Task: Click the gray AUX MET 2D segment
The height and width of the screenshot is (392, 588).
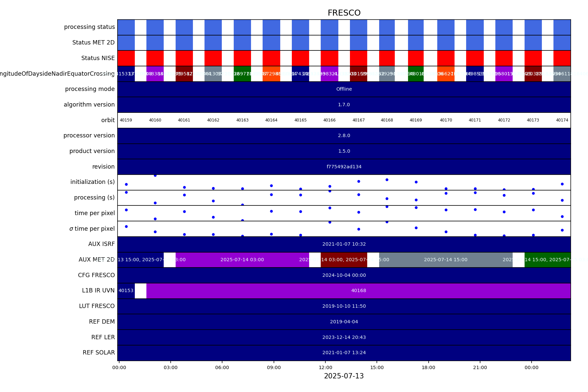Action: coord(446,260)
